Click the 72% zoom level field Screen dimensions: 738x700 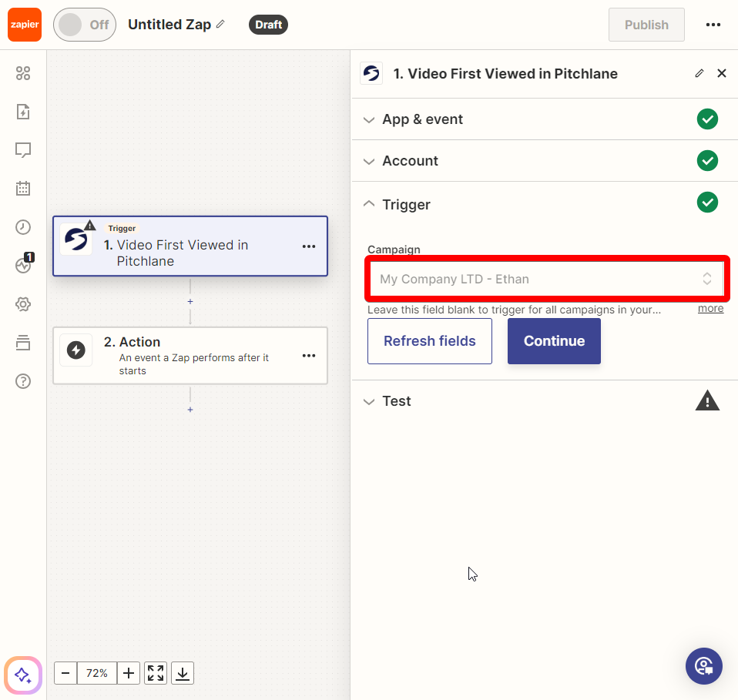pyautogui.click(x=97, y=673)
